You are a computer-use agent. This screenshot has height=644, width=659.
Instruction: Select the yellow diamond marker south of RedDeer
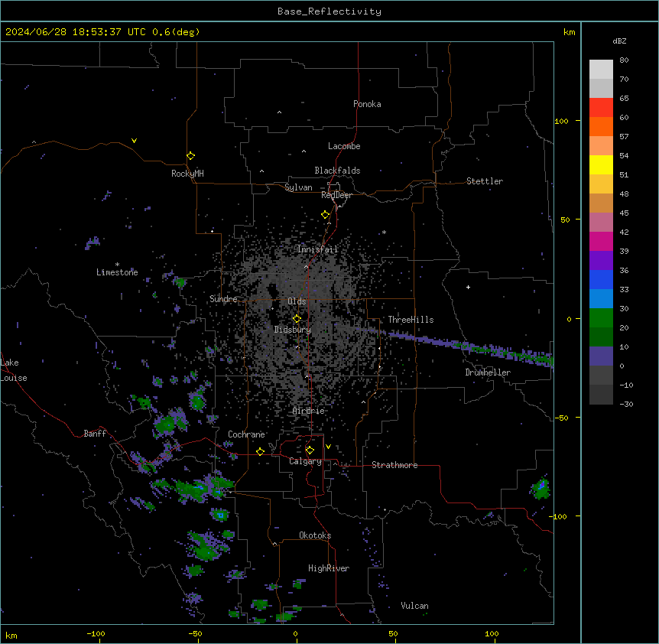(x=325, y=215)
